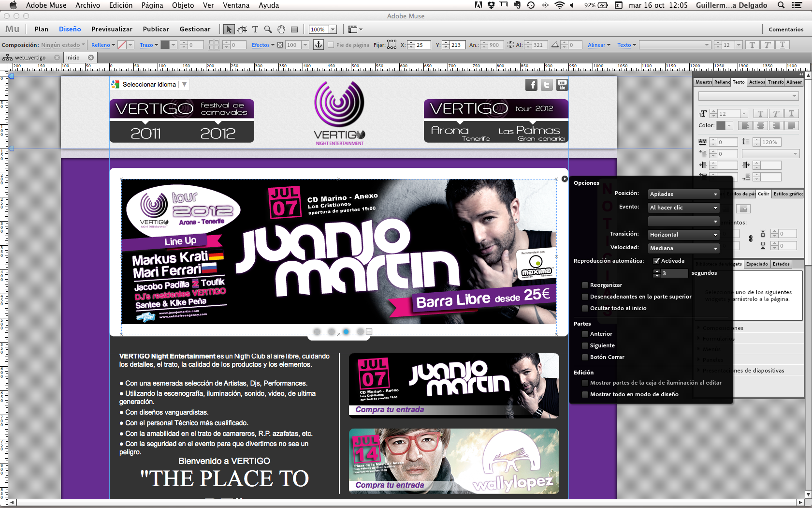Open Seleccionar idioma dropdown on page

point(149,85)
